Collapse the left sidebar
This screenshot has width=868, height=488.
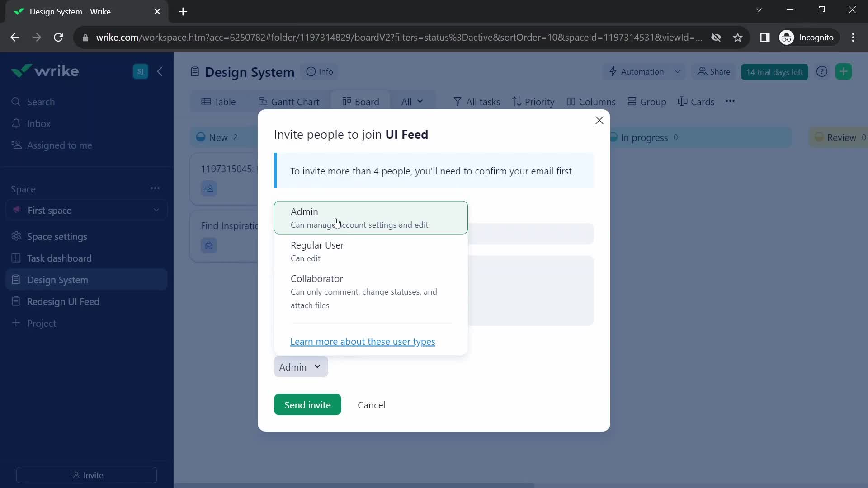tap(160, 71)
